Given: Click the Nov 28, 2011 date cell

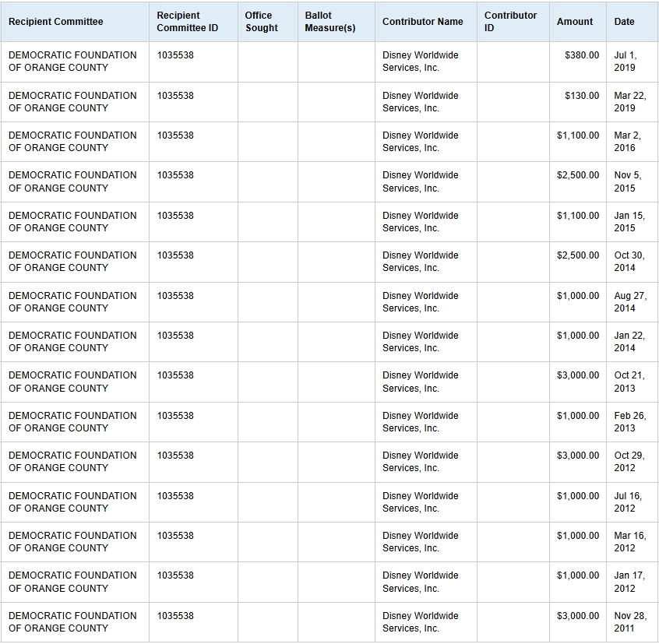Looking at the screenshot, I should pos(629,622).
